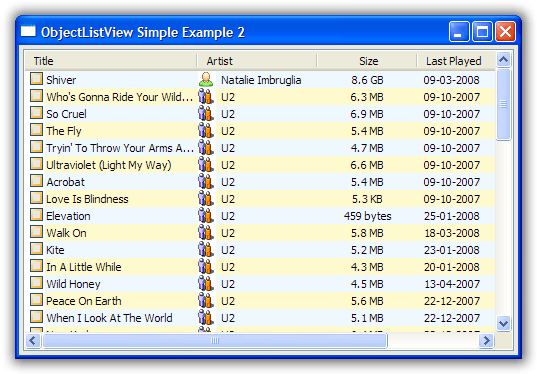Click the group icon in the Acrobat row

[206, 182]
